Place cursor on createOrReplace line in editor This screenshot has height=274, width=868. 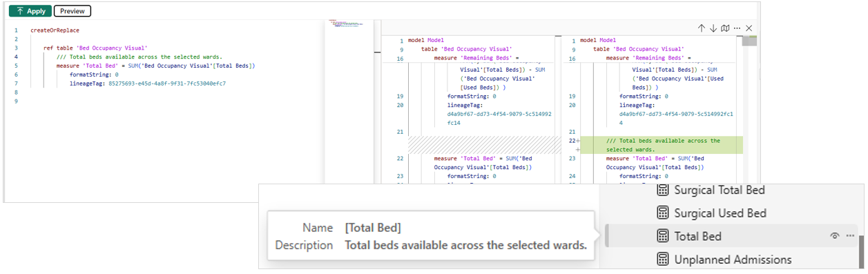click(x=55, y=30)
